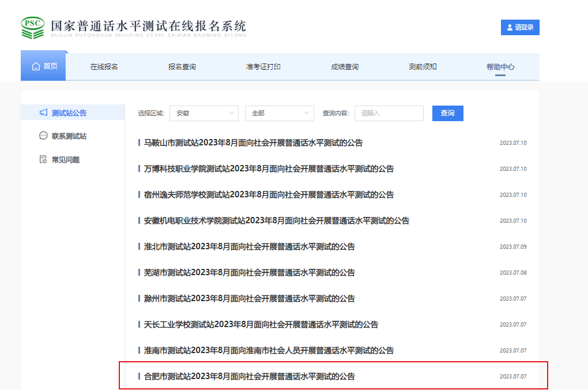
Task: Open the 合肥市测试站 announcement link
Action: (249, 377)
